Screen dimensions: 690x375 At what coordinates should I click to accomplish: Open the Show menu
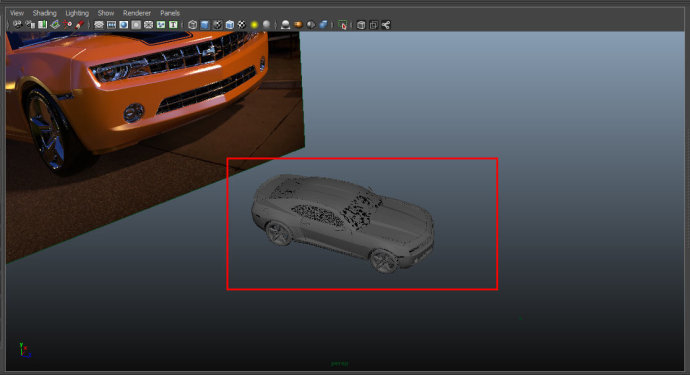click(106, 13)
